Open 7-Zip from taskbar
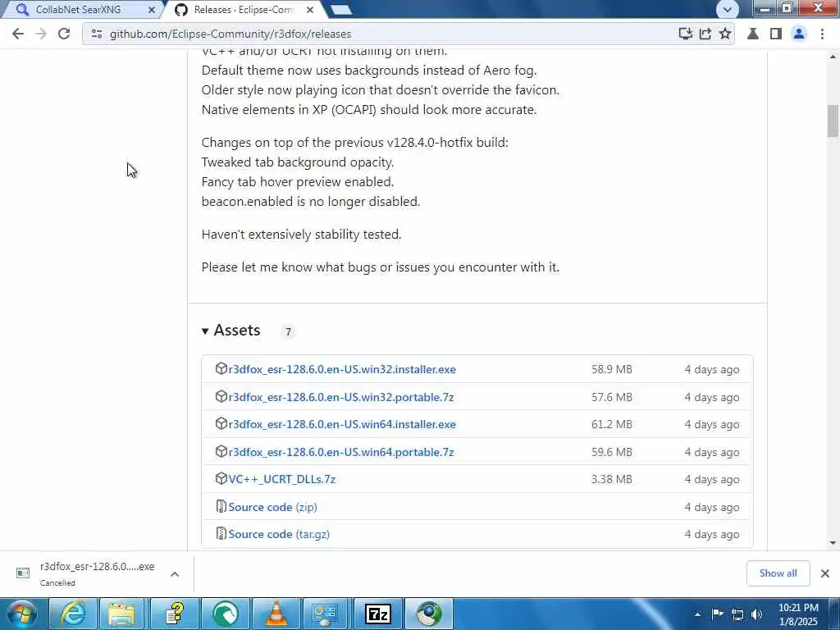 pyautogui.click(x=377, y=614)
